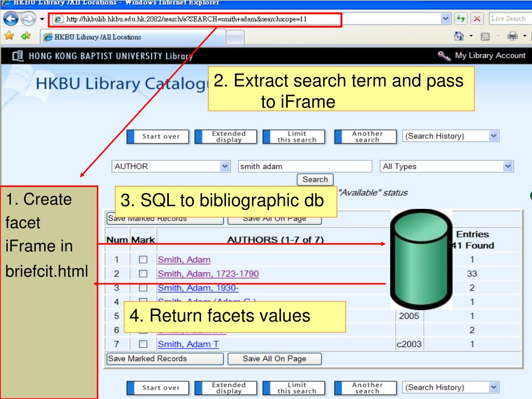Expand the Print options dropdown arrow
Viewport: 532px width, 399px height.
click(525, 36)
